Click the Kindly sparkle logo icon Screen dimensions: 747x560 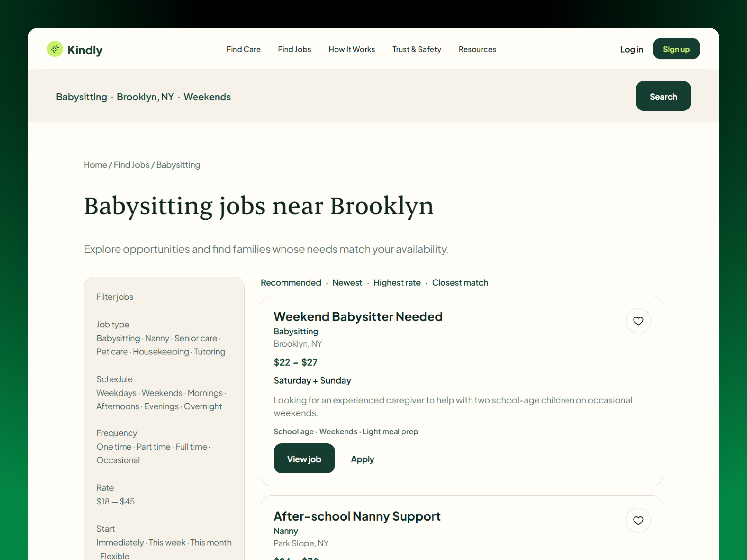(x=55, y=49)
